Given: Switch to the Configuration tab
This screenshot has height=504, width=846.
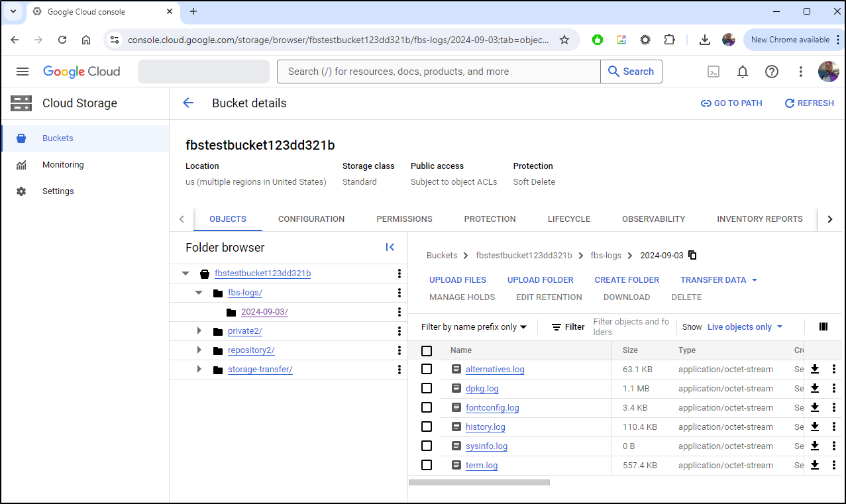Looking at the screenshot, I should [x=311, y=219].
